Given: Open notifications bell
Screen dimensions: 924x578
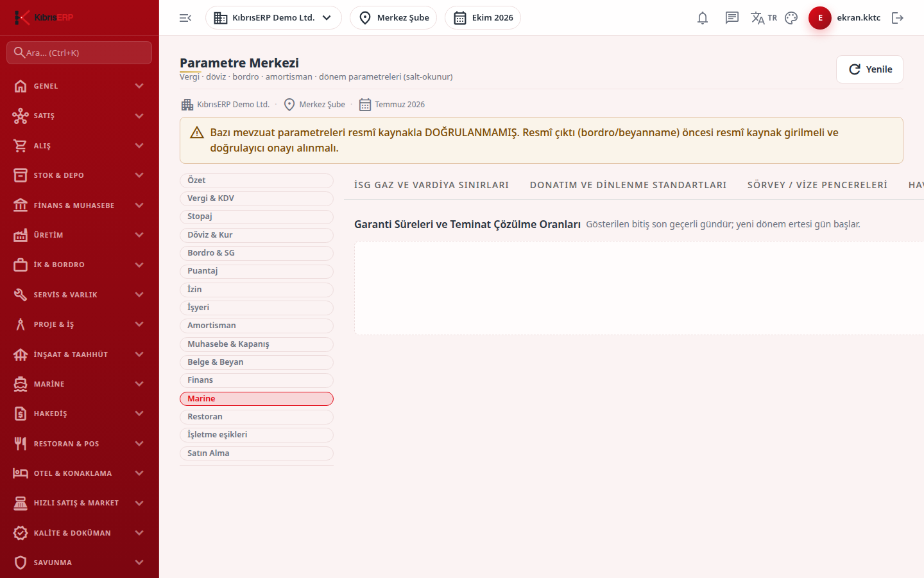Looking at the screenshot, I should click(x=703, y=18).
